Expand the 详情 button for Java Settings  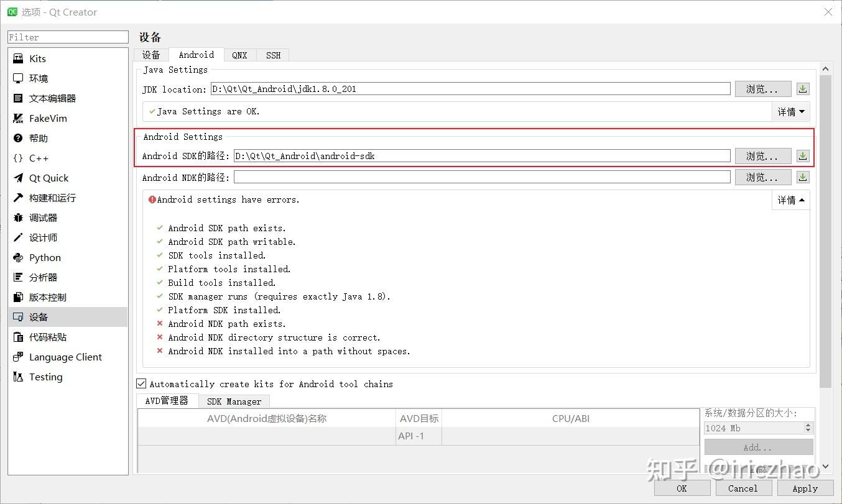pyautogui.click(x=791, y=111)
